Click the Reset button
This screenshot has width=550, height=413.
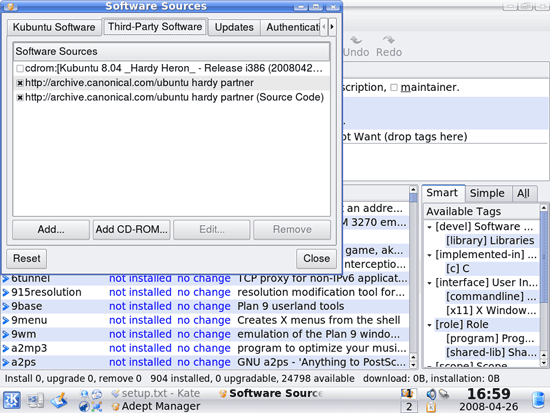(x=27, y=259)
